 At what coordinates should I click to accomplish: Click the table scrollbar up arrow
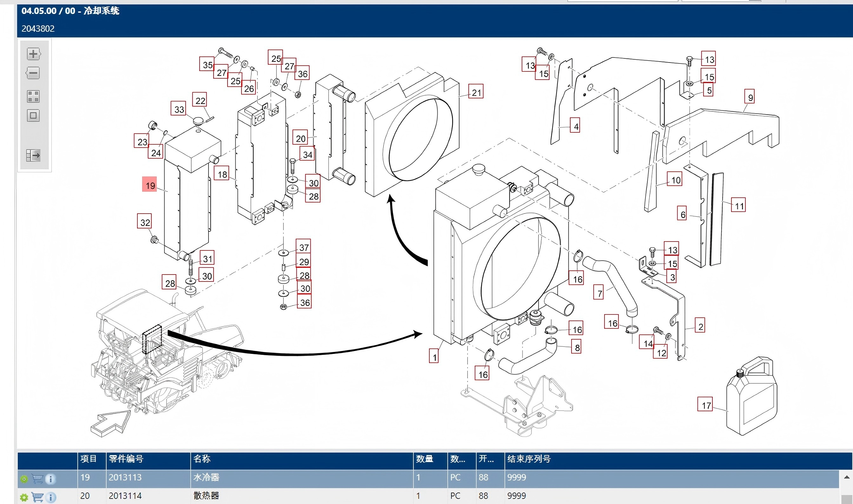847,477
